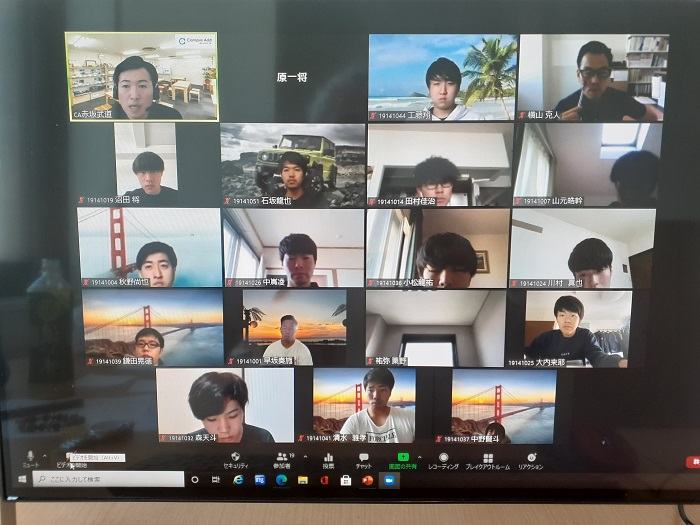The height and width of the screenshot is (525, 700).
Task: Open the セキュリティ shield menu
Action: (x=236, y=460)
